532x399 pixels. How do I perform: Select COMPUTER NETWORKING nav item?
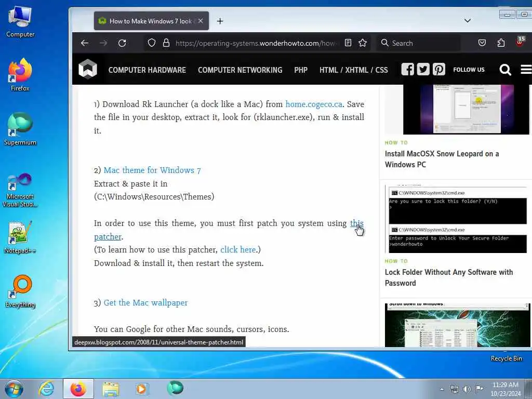(x=240, y=70)
